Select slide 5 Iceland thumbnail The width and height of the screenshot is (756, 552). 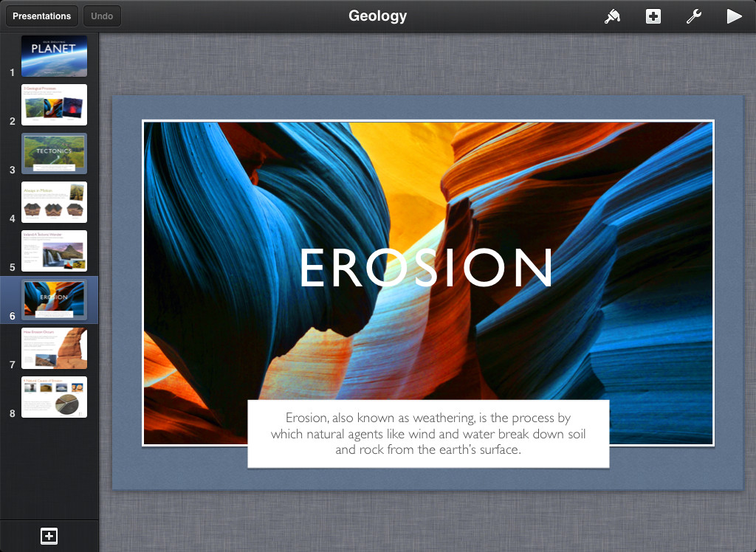(54, 251)
